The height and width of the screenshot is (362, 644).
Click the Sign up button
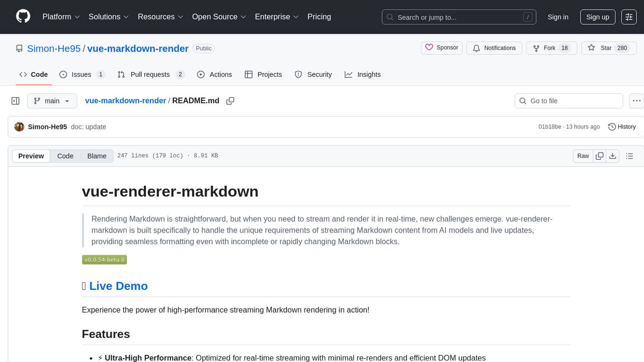pos(598,17)
